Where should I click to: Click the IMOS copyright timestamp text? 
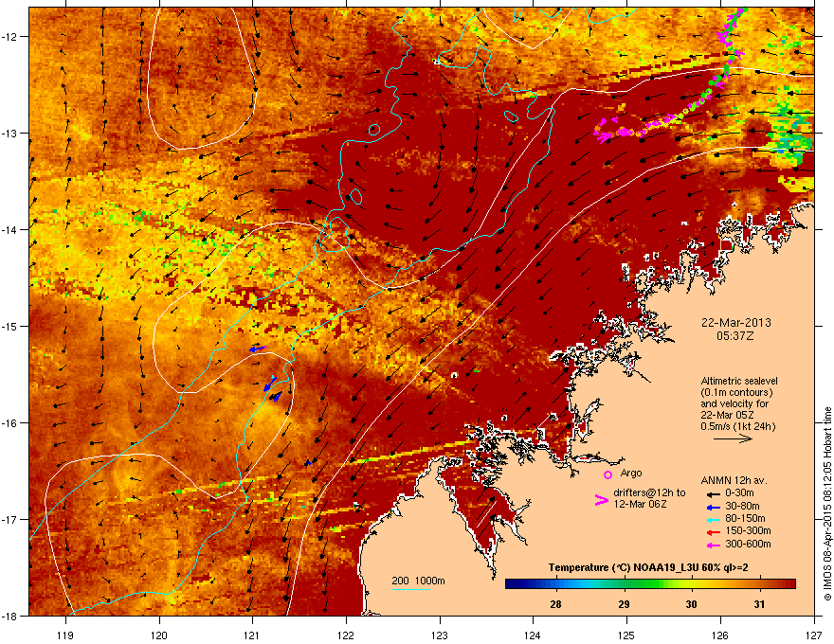pos(827,504)
